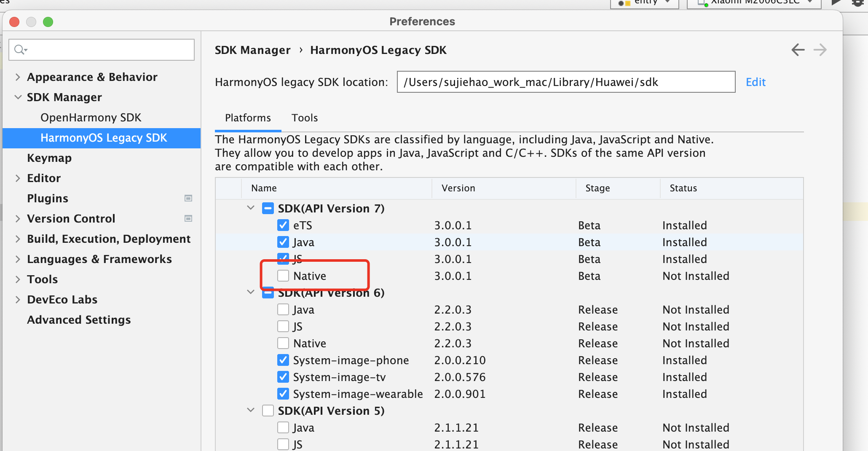Click the Plugins settings marker icon
The width and height of the screenshot is (868, 451).
click(188, 198)
